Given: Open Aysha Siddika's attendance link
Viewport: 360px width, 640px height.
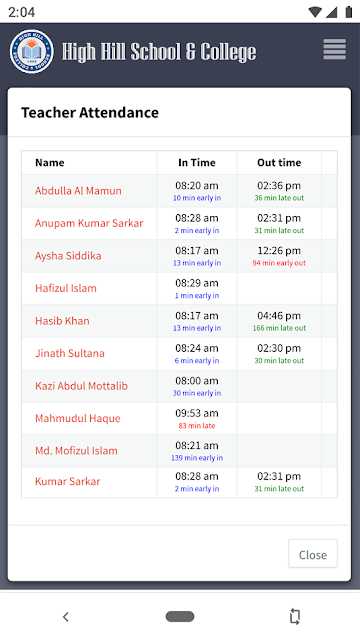Looking at the screenshot, I should coord(68,256).
